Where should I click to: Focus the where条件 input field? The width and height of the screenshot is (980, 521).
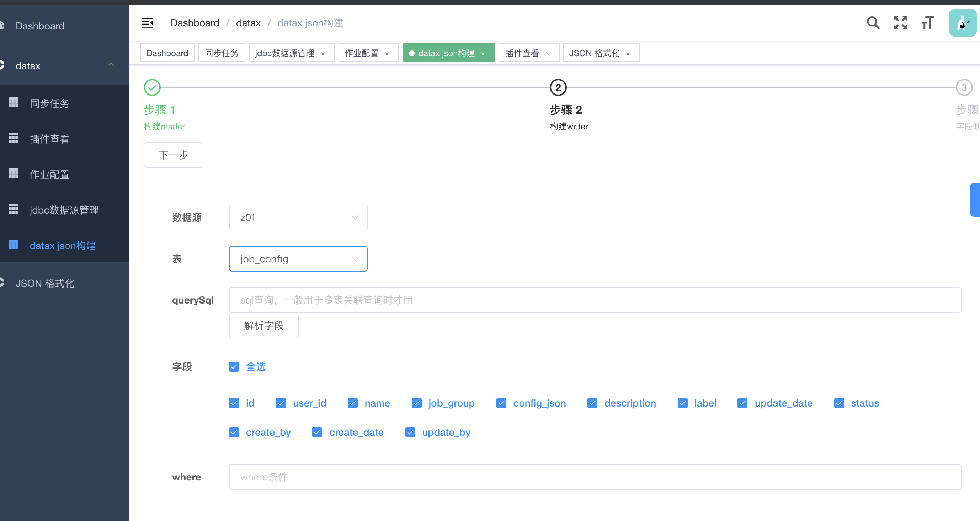point(595,477)
